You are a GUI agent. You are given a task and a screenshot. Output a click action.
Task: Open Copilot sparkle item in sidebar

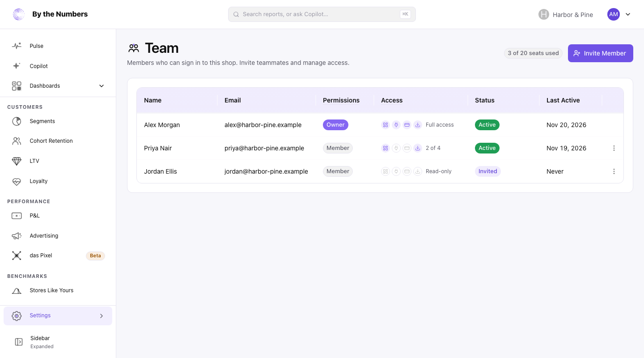click(58, 66)
